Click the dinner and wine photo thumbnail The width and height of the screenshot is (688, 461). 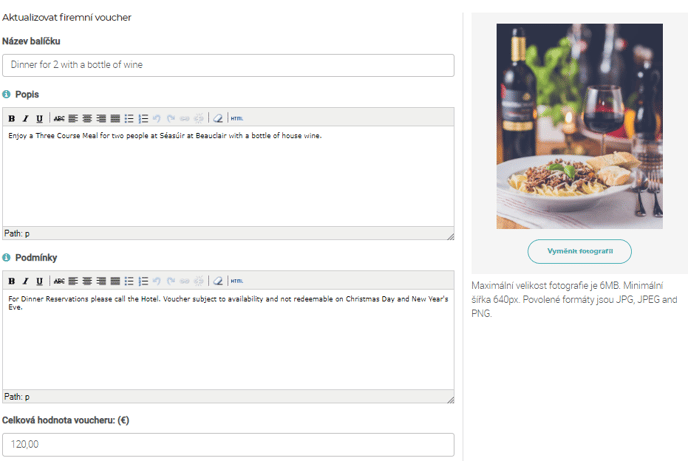[580, 126]
